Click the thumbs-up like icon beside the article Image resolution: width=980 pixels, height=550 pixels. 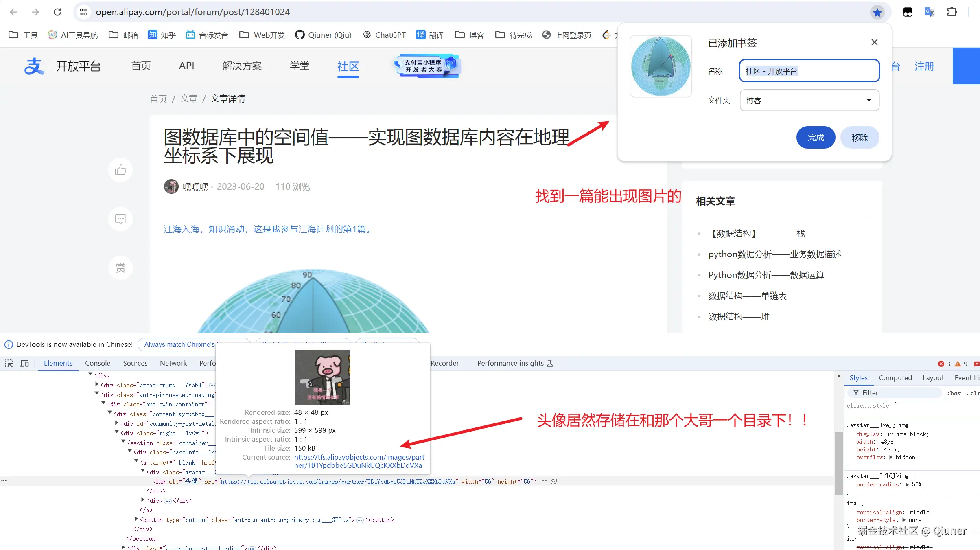click(120, 170)
